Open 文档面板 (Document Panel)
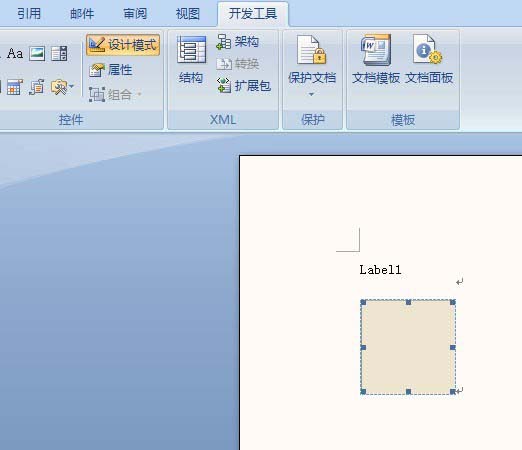This screenshot has height=450, width=522. 429,59
